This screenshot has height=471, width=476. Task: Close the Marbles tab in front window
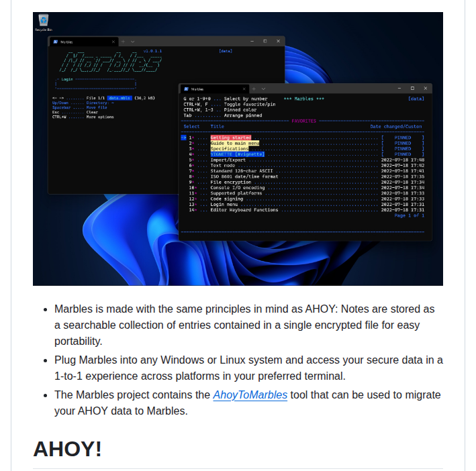(x=244, y=89)
